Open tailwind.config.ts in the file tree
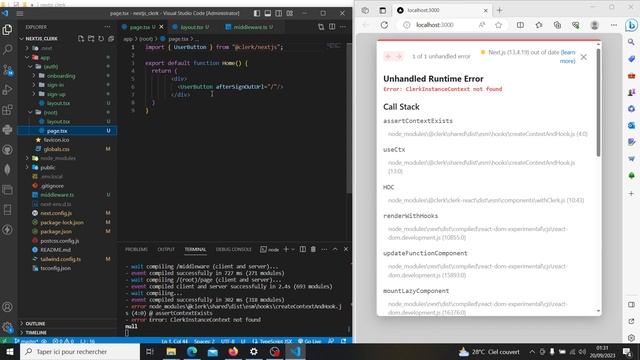The height and width of the screenshot is (360, 640). tap(60, 259)
